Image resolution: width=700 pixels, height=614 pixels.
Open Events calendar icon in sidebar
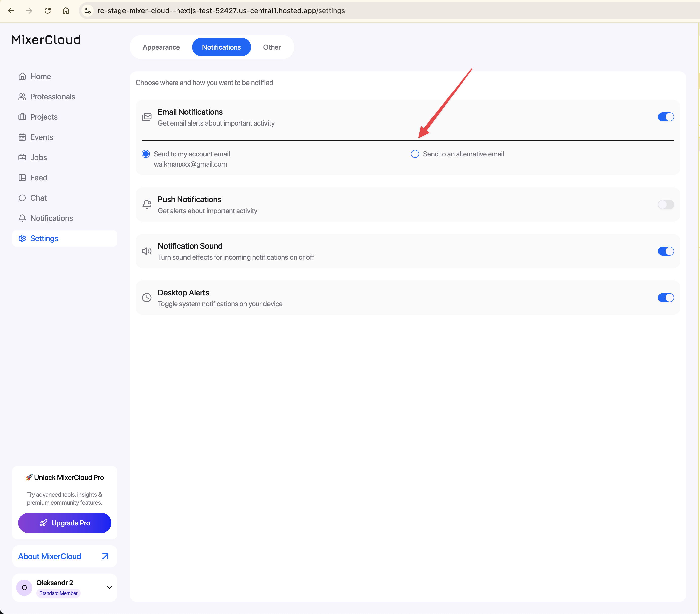tap(22, 137)
